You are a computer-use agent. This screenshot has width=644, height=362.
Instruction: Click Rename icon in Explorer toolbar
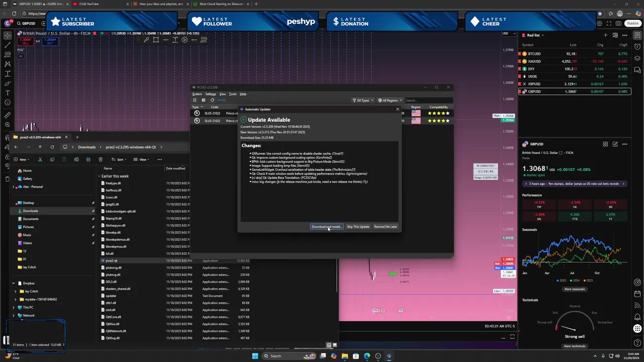click(76, 159)
